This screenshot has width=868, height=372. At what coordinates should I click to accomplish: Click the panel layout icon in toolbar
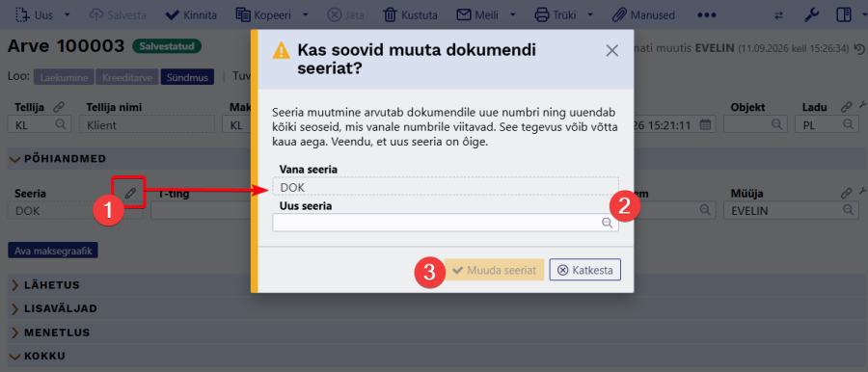coord(844,15)
